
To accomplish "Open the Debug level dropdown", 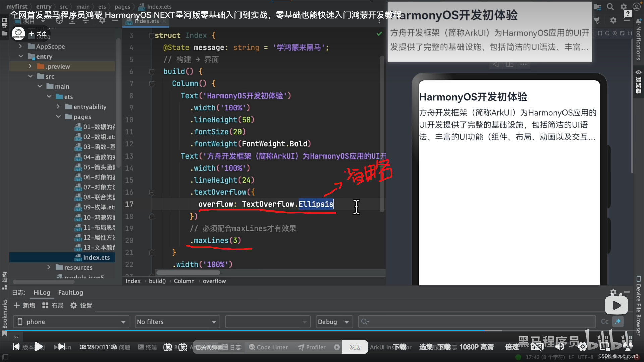I will click(x=334, y=322).
